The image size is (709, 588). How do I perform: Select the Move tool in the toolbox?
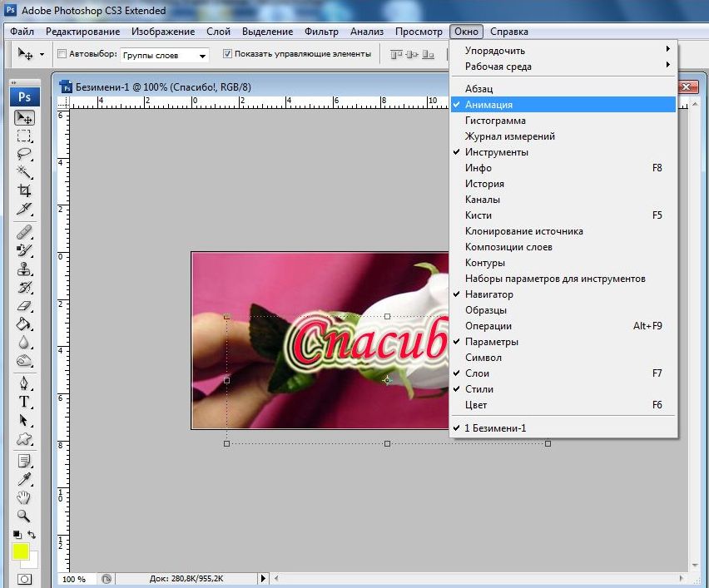24,118
